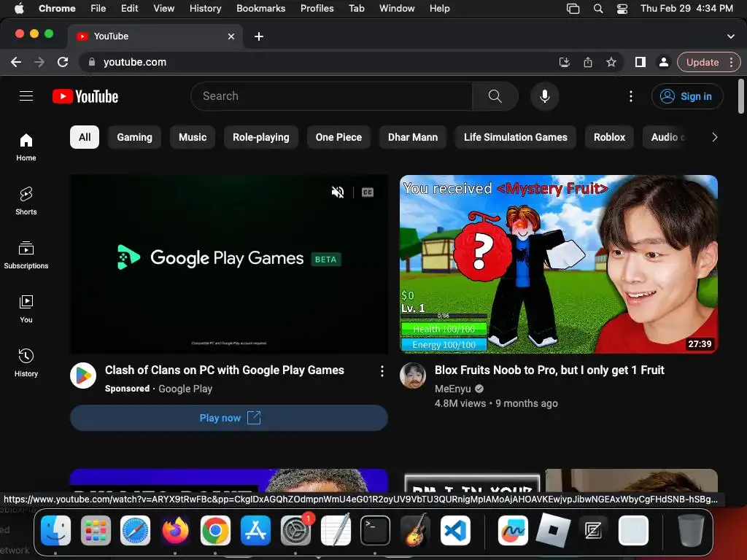The image size is (747, 560).
Task: Open Terminal from the Dock
Action: 376,530
